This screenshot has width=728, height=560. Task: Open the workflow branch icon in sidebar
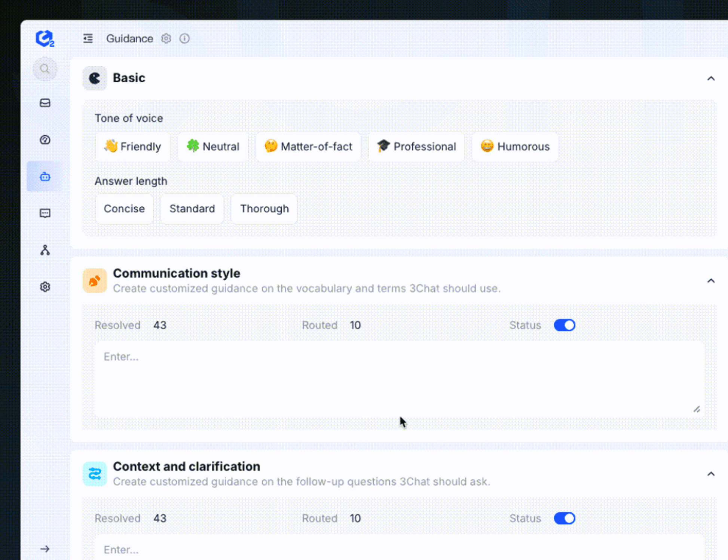[45, 250]
